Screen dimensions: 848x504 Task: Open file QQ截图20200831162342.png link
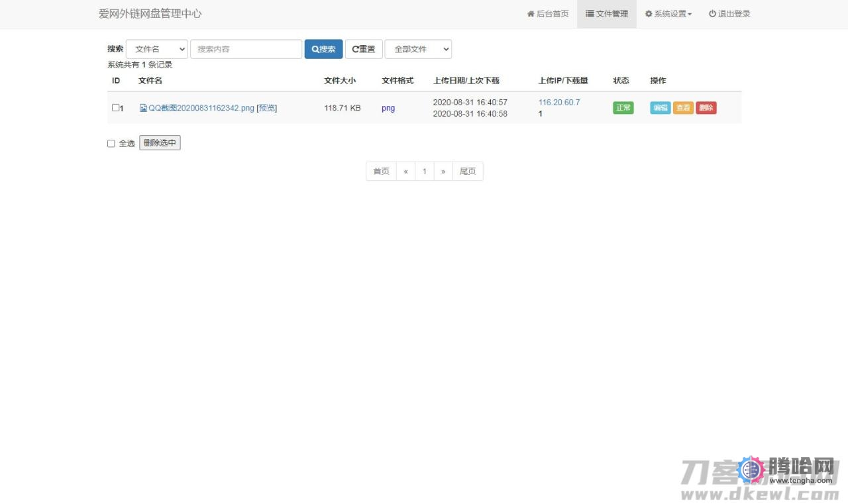(201, 108)
